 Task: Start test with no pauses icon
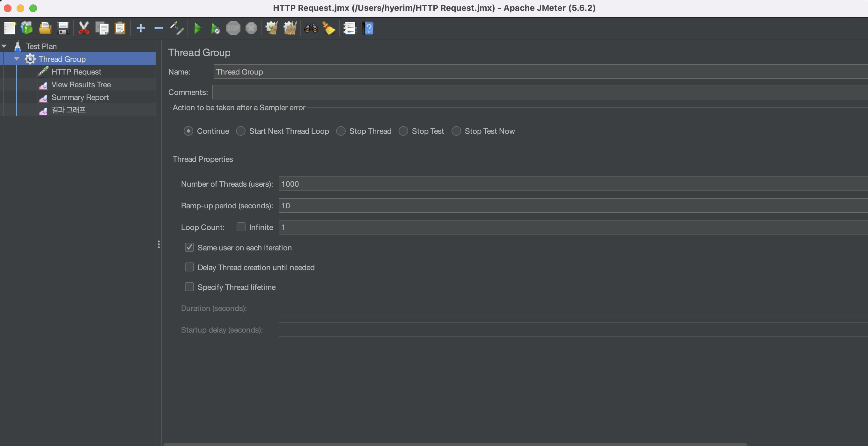click(x=215, y=28)
